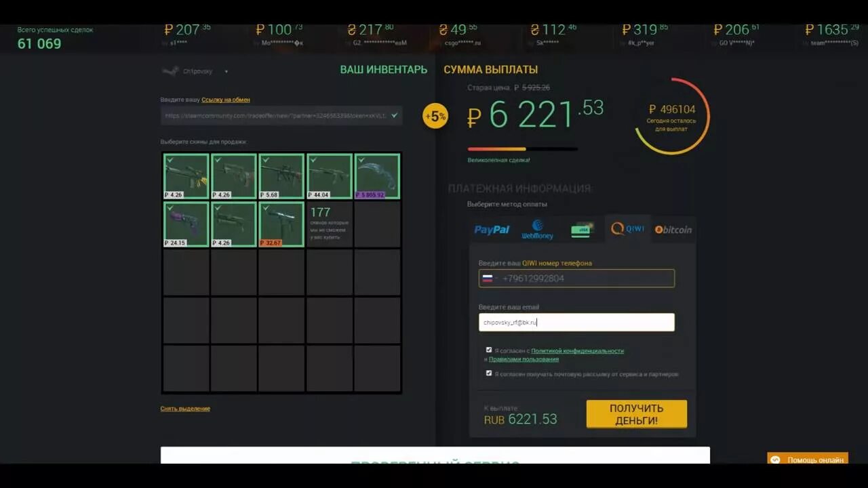
Task: Select the Visa bank card payment tab
Action: [582, 230]
